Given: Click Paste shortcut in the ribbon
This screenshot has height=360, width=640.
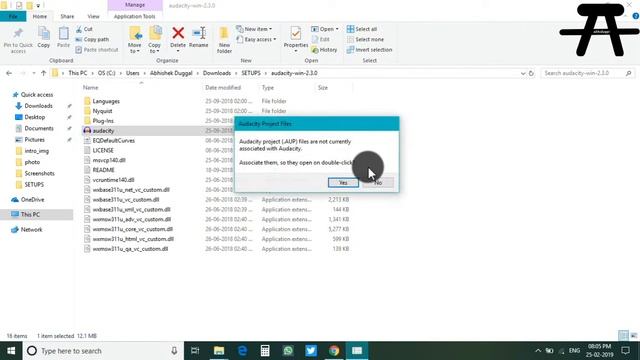Looking at the screenshot, I should [x=97, y=50].
